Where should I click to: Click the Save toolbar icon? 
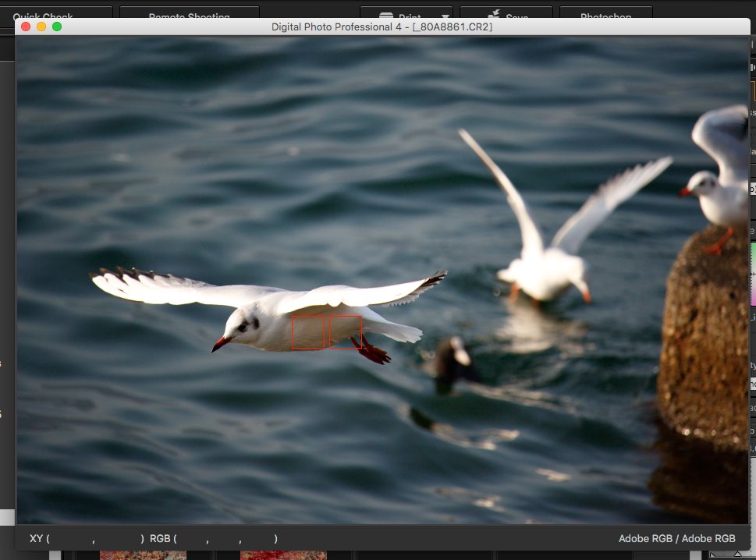point(506,14)
